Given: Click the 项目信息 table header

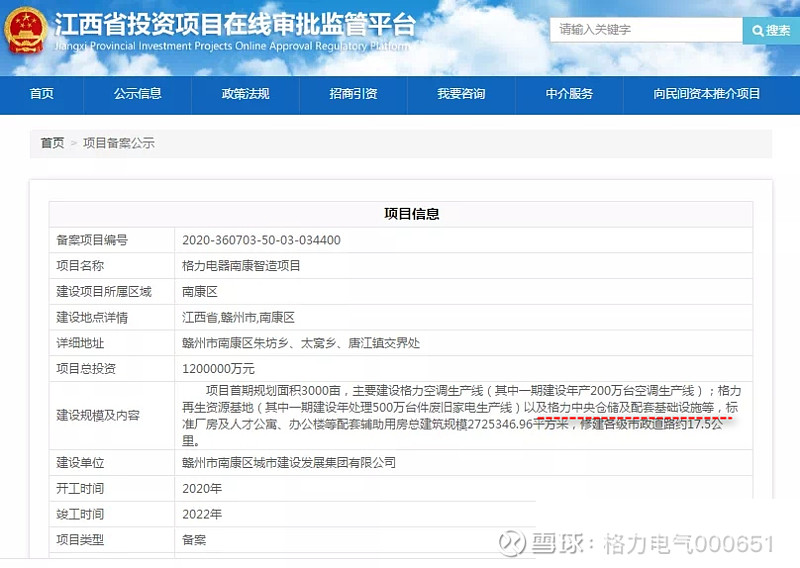Looking at the screenshot, I should coord(411,214).
